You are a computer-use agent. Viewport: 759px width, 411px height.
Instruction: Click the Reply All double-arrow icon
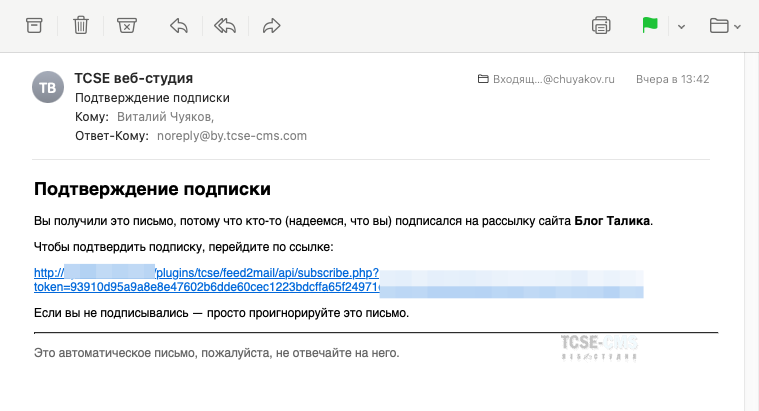(224, 25)
